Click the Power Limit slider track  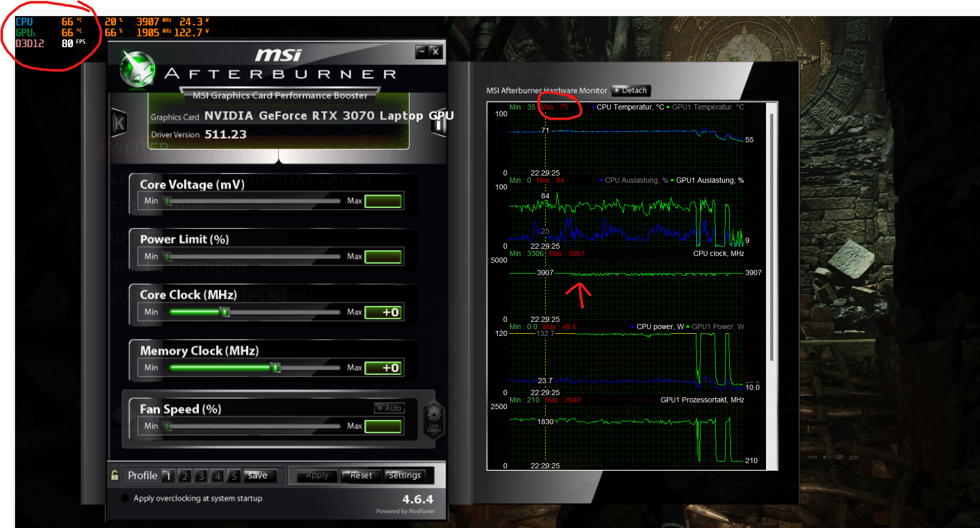pos(252,256)
